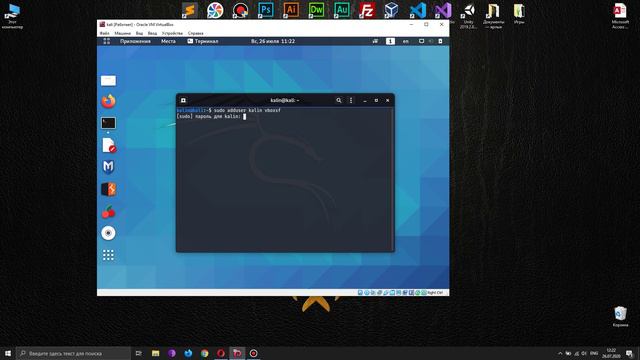Open the Windows notification center icon
The width and height of the screenshot is (640, 360).
[x=629, y=353]
